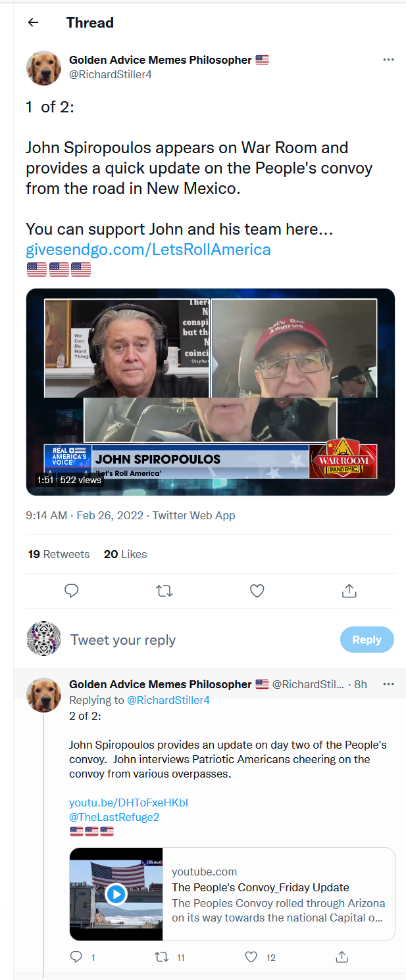Retweet the 2 of 2 reply tweet
This screenshot has height=980, width=406.
pyautogui.click(x=161, y=957)
